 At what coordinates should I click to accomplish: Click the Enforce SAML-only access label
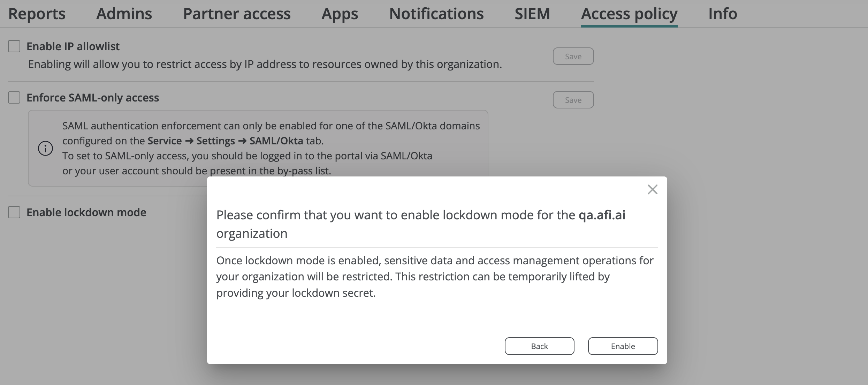click(93, 97)
